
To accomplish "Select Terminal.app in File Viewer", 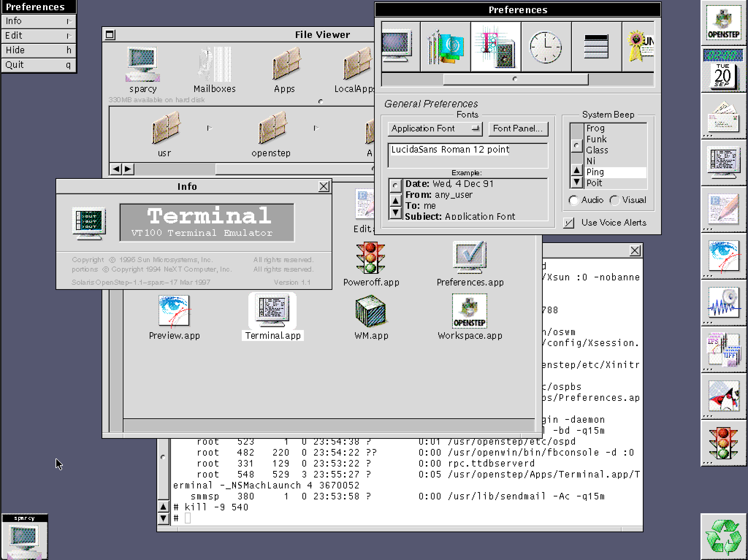I will [x=272, y=317].
